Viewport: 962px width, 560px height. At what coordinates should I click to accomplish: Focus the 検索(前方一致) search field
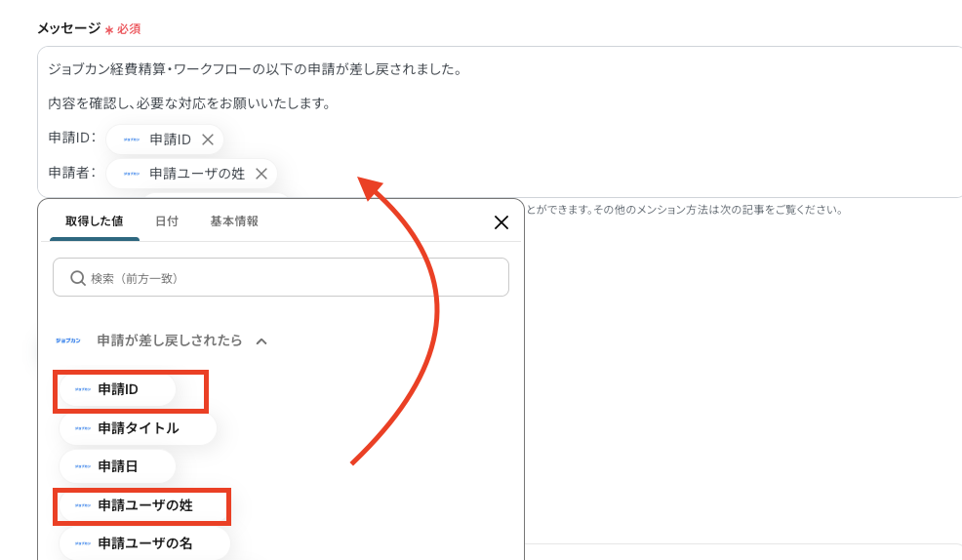280,278
